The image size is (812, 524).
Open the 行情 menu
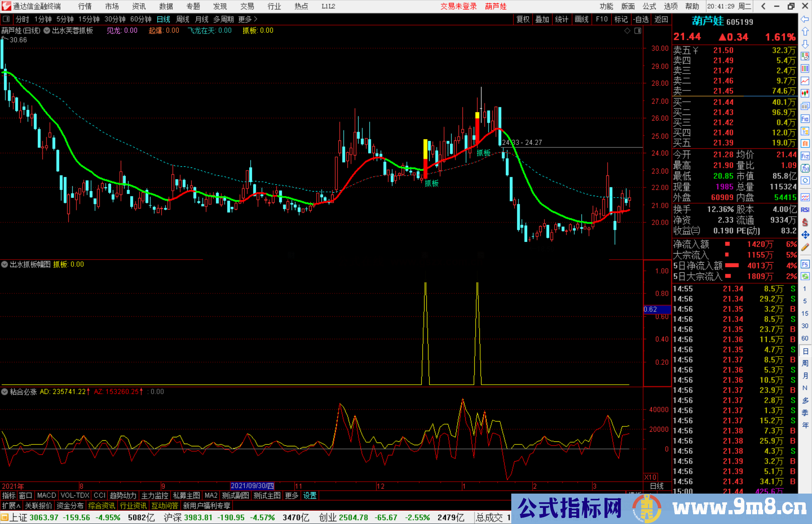point(85,6)
